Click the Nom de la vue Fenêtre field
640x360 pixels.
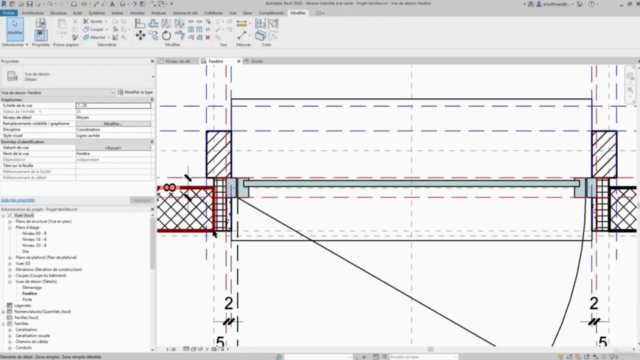pyautogui.click(x=113, y=154)
